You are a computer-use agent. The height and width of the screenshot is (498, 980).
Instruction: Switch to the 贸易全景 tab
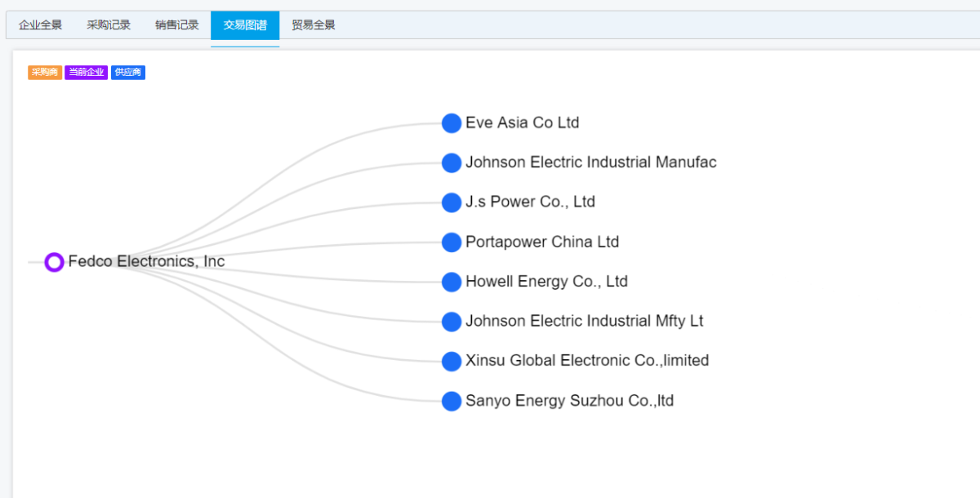click(x=314, y=24)
